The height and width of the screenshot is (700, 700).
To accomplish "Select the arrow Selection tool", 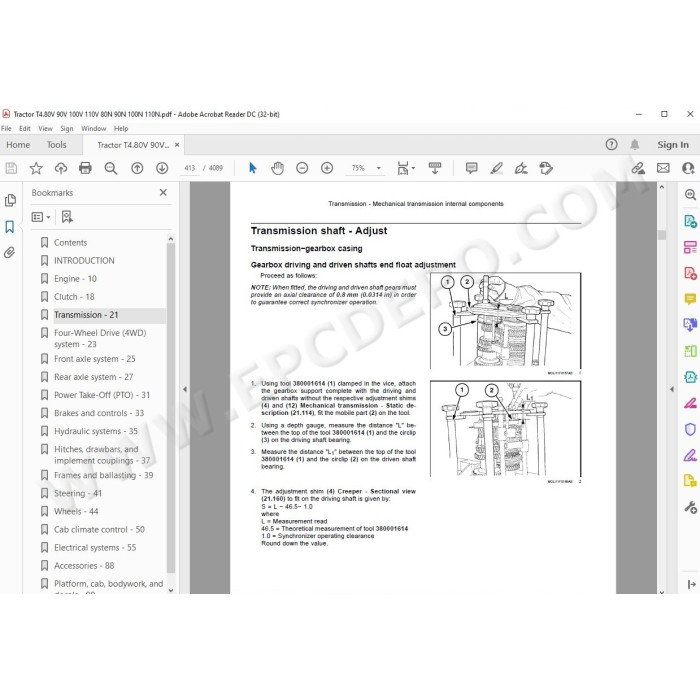I will click(x=253, y=168).
